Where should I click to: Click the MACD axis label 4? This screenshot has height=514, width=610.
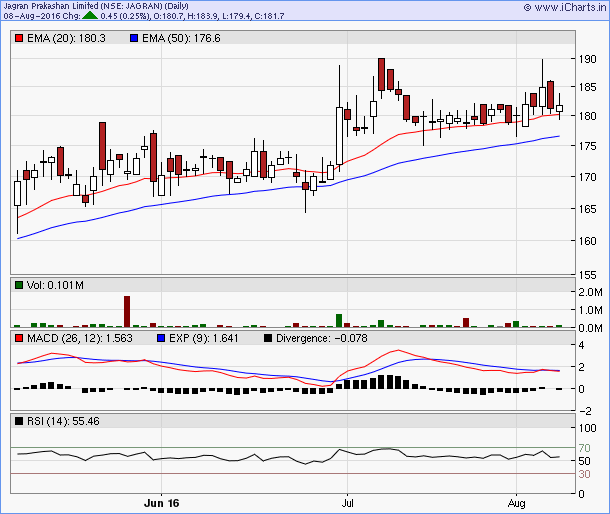pyautogui.click(x=581, y=345)
